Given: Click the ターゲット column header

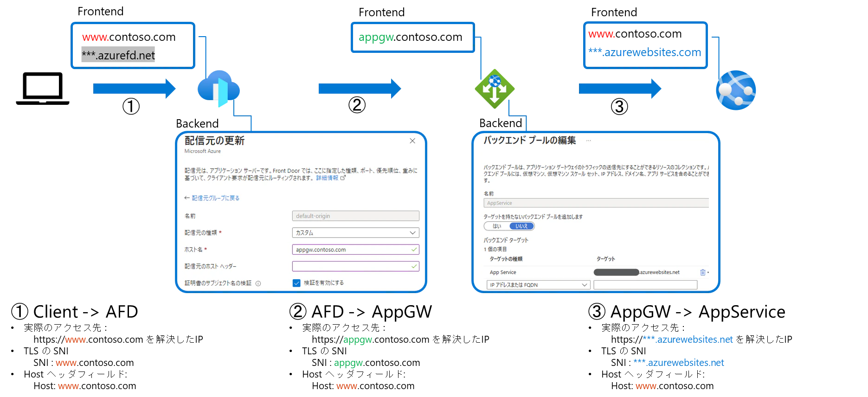Looking at the screenshot, I should (606, 259).
